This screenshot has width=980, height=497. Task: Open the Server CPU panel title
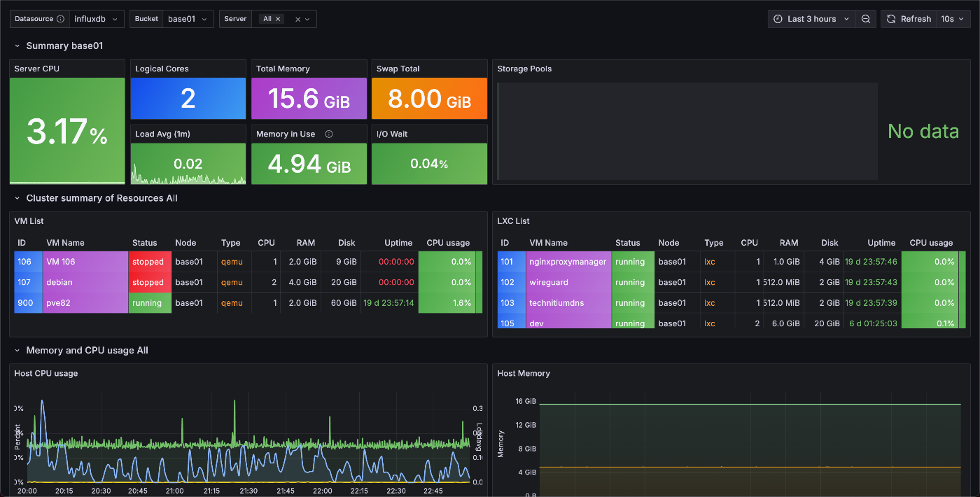click(x=36, y=69)
